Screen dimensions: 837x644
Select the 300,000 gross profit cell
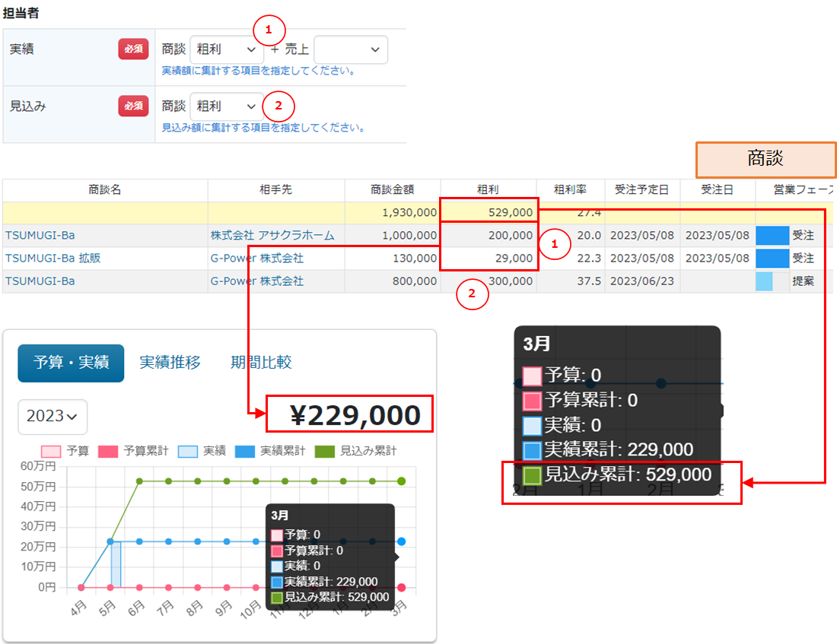pos(488,281)
